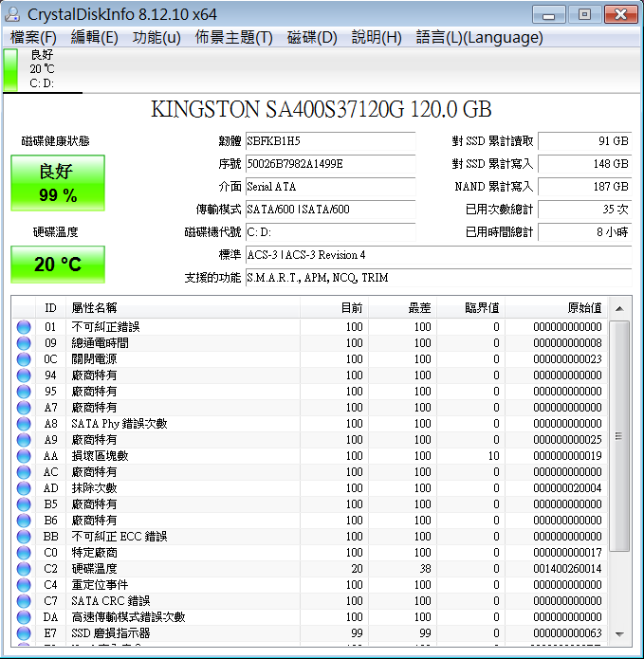The image size is (644, 659).
Task: Click the scroll down arrow of attribute list
Action: pos(619,634)
